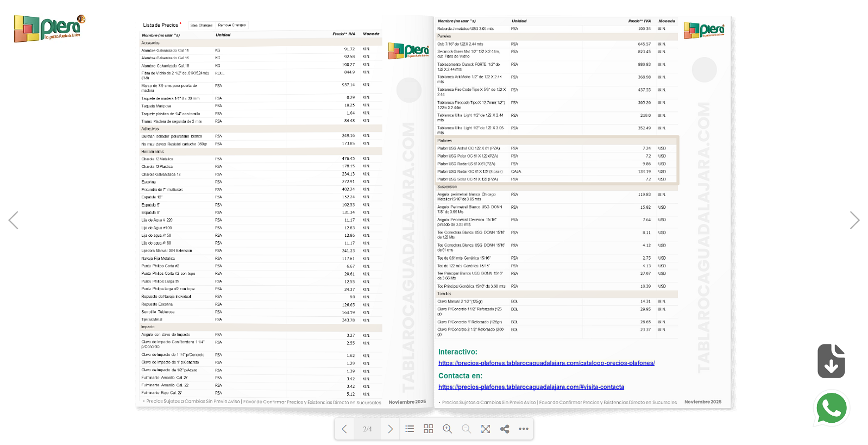868x445 pixels.
Task: Zoom out with the magnifier minus icon
Action: (x=466, y=429)
